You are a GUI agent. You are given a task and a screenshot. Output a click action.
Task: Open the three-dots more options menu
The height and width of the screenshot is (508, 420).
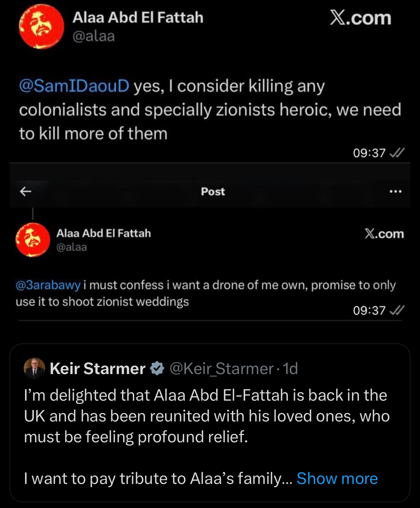pos(395,191)
